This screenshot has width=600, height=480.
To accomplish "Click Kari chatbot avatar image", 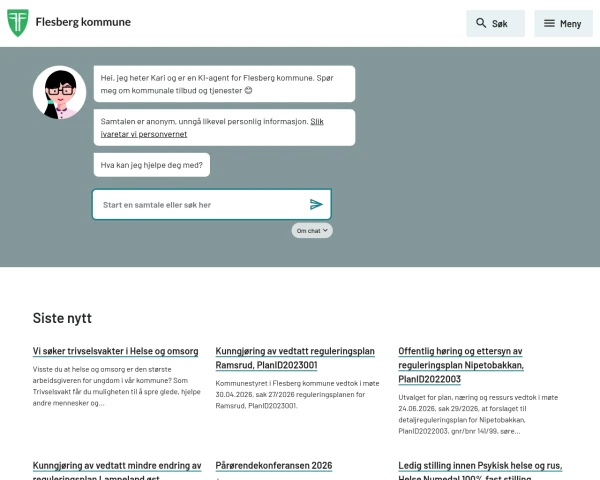I will point(59,92).
